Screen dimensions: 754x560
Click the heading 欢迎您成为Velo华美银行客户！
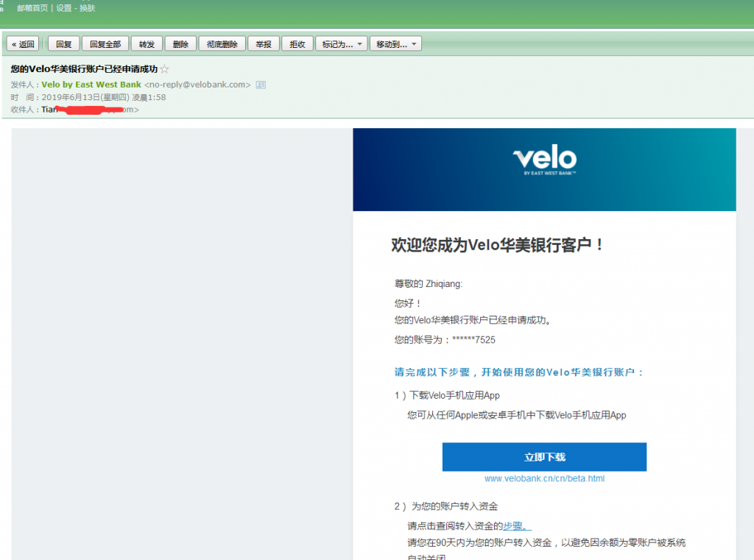click(498, 244)
